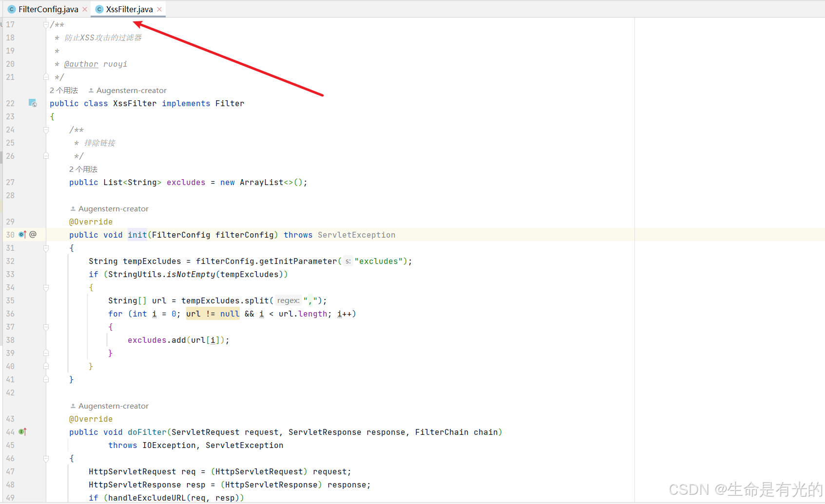The image size is (825, 504).
Task: Collapse the doFilter method body at line 46
Action: (46, 458)
